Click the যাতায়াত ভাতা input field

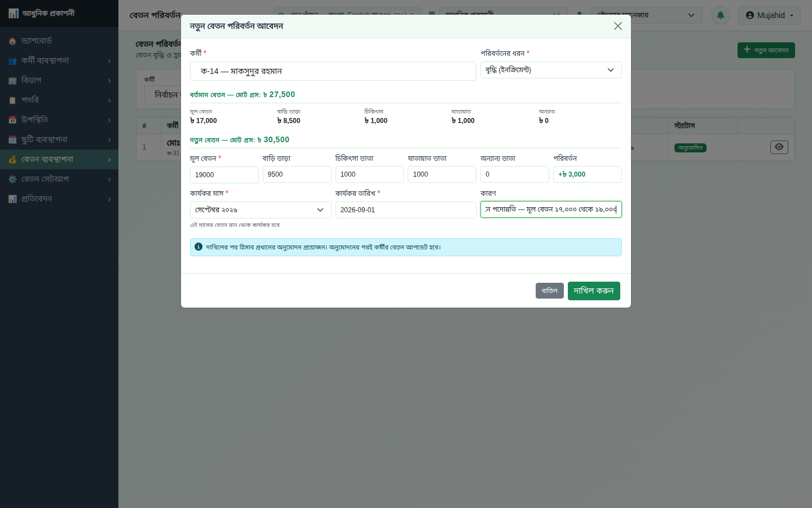[442, 174]
